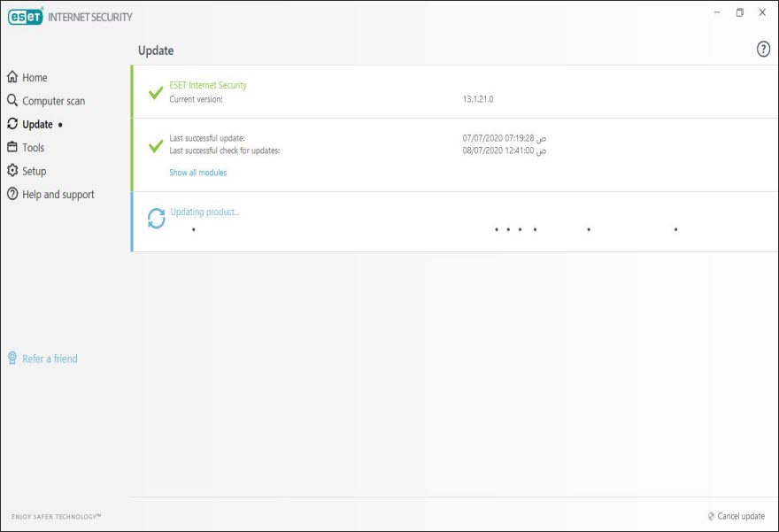Click the Home house icon
The height and width of the screenshot is (532, 779).
click(x=12, y=77)
